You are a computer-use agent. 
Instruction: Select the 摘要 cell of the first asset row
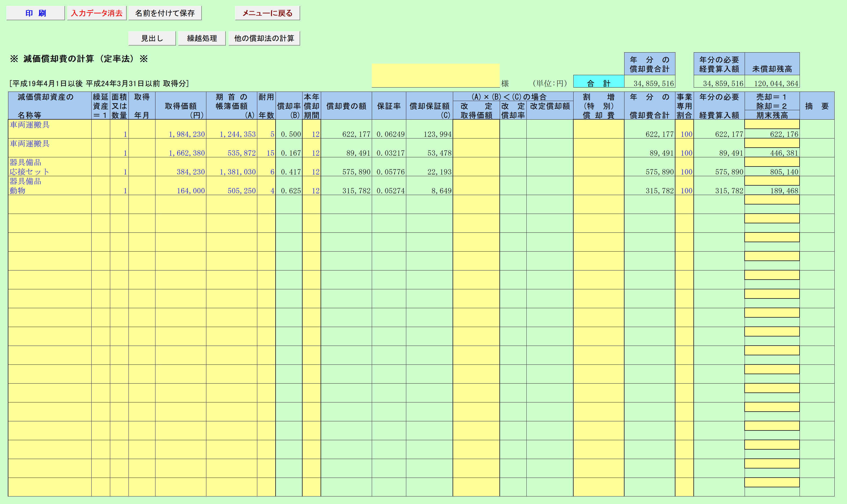(817, 129)
